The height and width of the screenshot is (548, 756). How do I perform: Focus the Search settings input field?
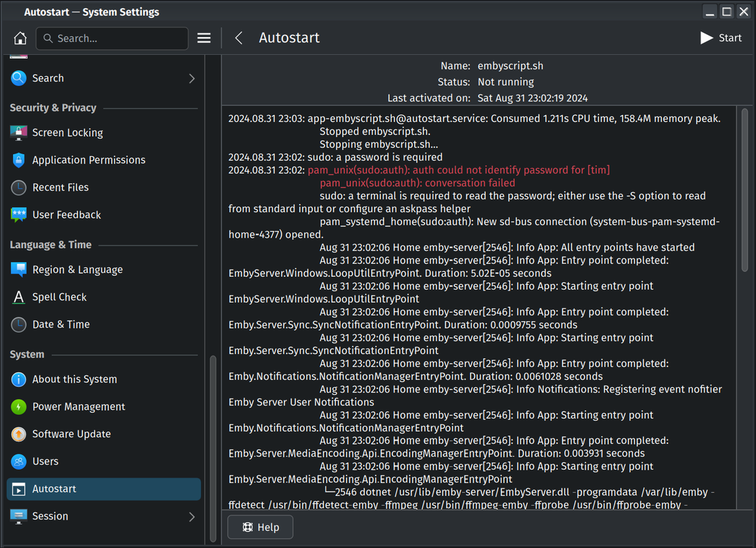(x=112, y=38)
